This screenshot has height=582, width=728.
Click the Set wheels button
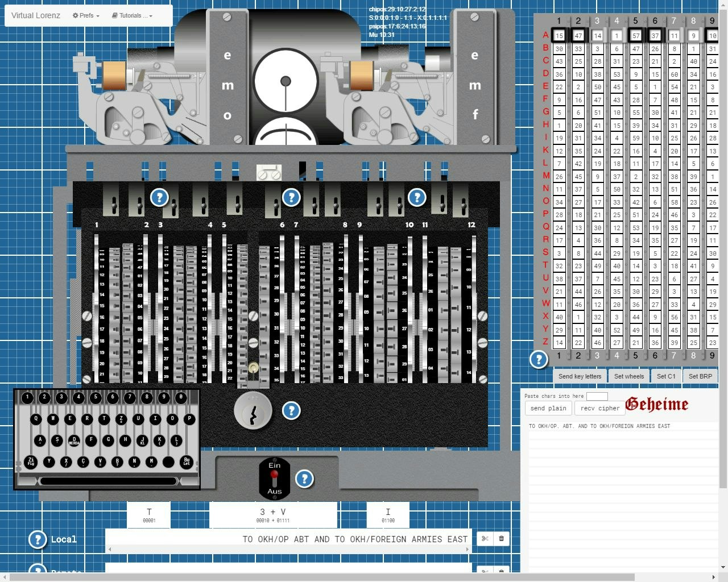tap(629, 376)
